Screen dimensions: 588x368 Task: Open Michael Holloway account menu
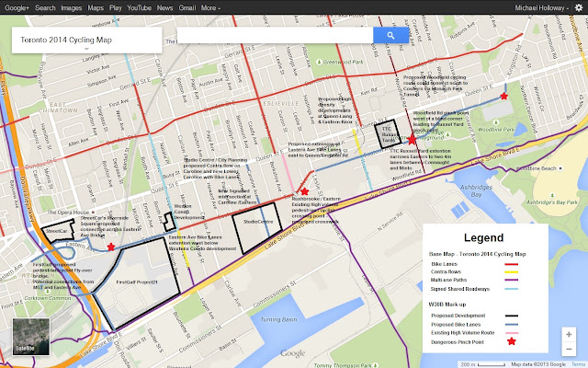(x=541, y=7)
